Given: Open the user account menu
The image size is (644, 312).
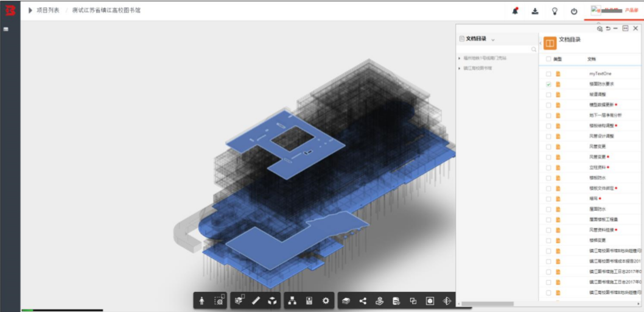Looking at the screenshot, I should coord(614,11).
